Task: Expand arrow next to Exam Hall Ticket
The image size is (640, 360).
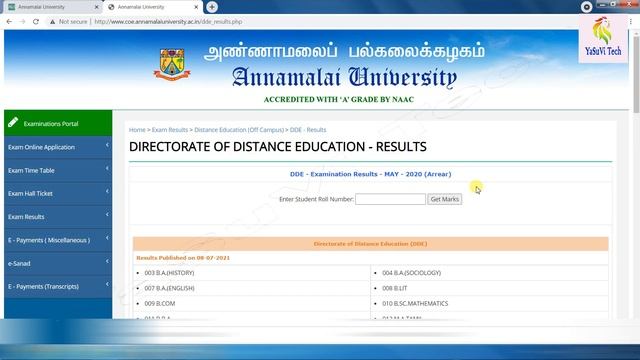Action: [x=107, y=191]
